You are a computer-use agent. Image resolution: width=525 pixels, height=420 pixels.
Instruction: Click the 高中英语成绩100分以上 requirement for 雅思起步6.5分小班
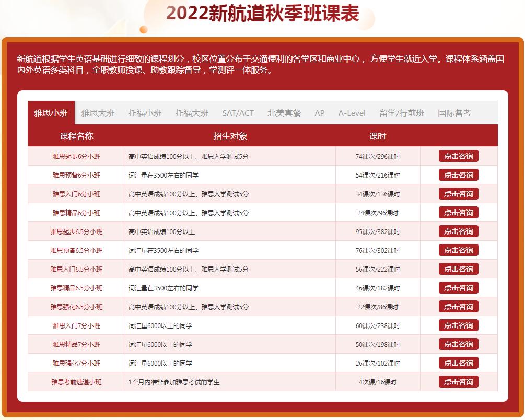[x=162, y=231]
